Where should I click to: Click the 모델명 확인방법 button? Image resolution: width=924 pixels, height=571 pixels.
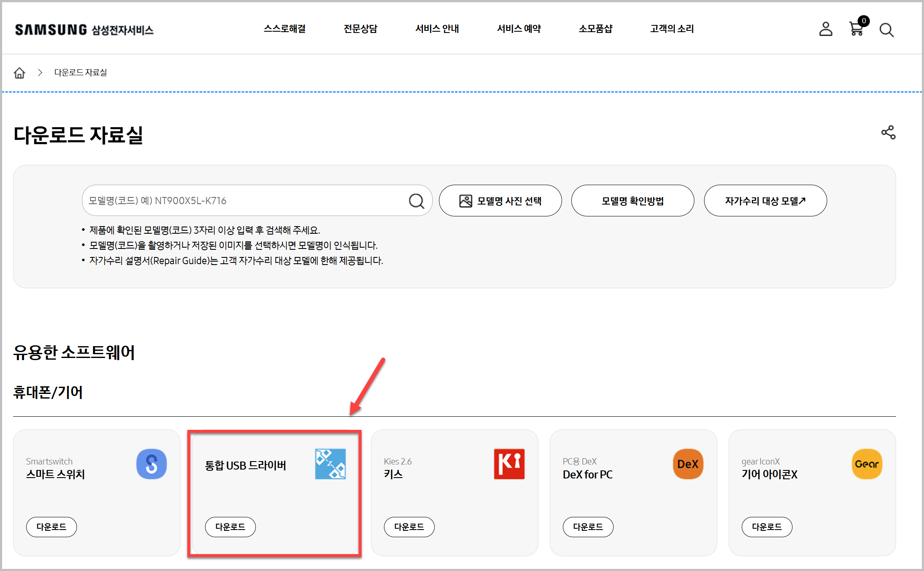633,201
